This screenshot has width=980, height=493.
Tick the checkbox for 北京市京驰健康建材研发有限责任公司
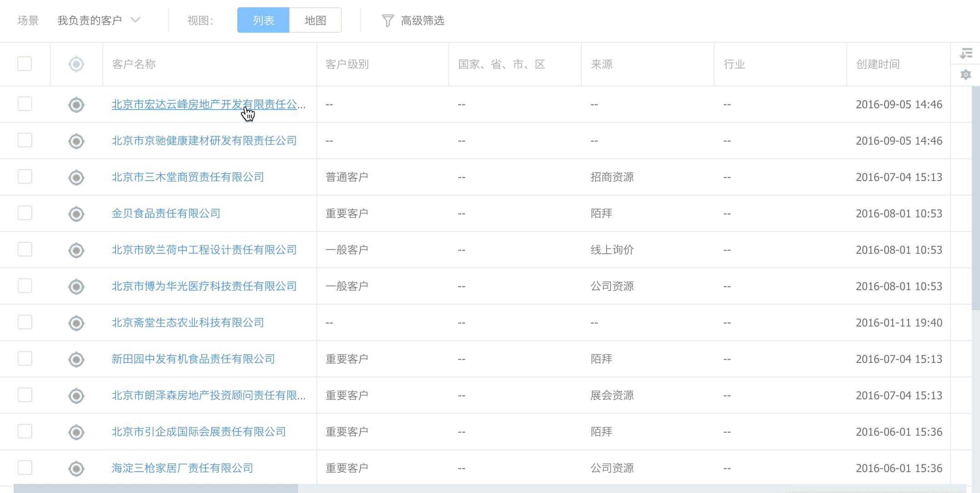(x=25, y=140)
